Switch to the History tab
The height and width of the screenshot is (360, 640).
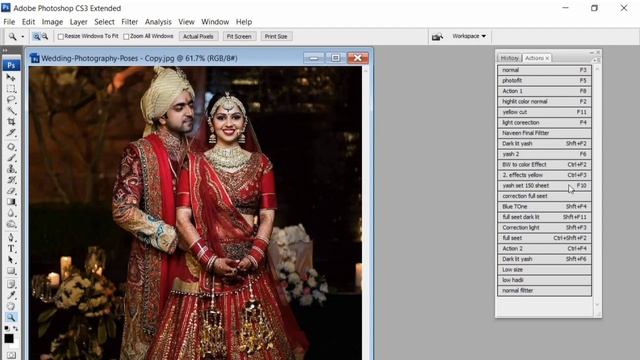click(x=509, y=58)
